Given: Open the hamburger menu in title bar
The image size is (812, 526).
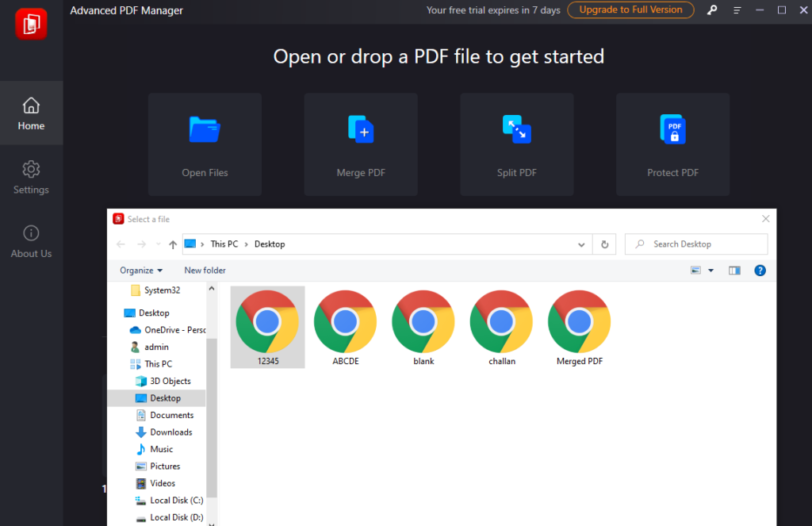Looking at the screenshot, I should coord(737,10).
